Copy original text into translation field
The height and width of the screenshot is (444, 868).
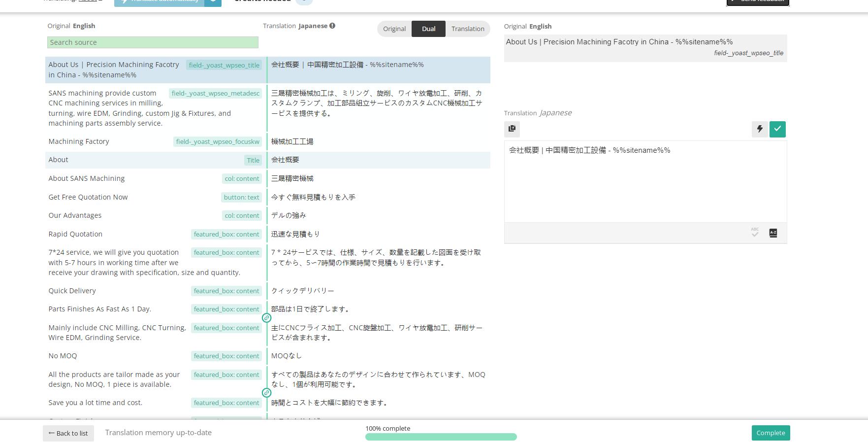tap(512, 129)
